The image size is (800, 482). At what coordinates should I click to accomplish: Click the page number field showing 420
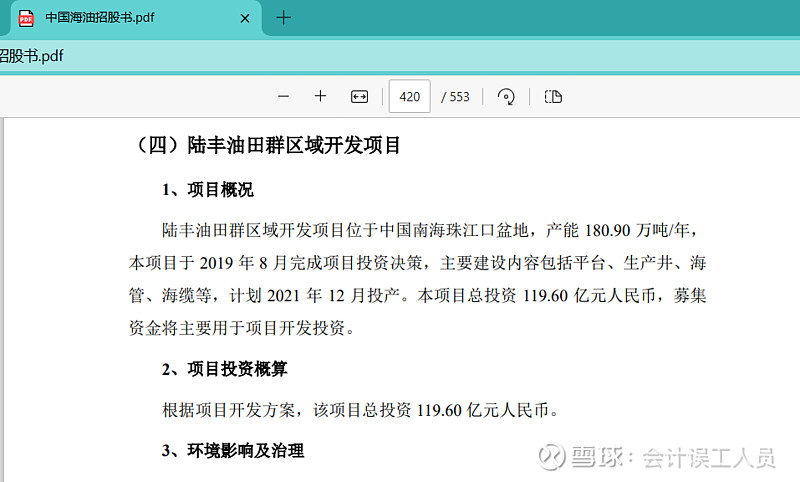(x=409, y=96)
